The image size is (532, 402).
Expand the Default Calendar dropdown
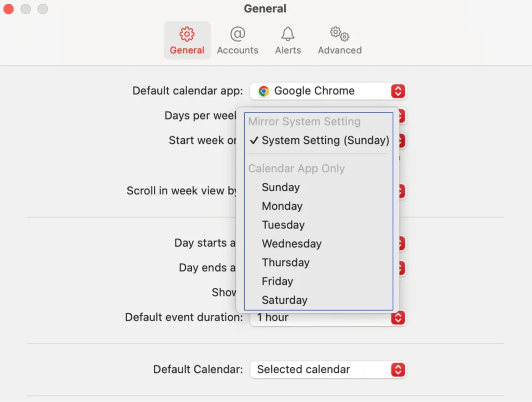(398, 370)
